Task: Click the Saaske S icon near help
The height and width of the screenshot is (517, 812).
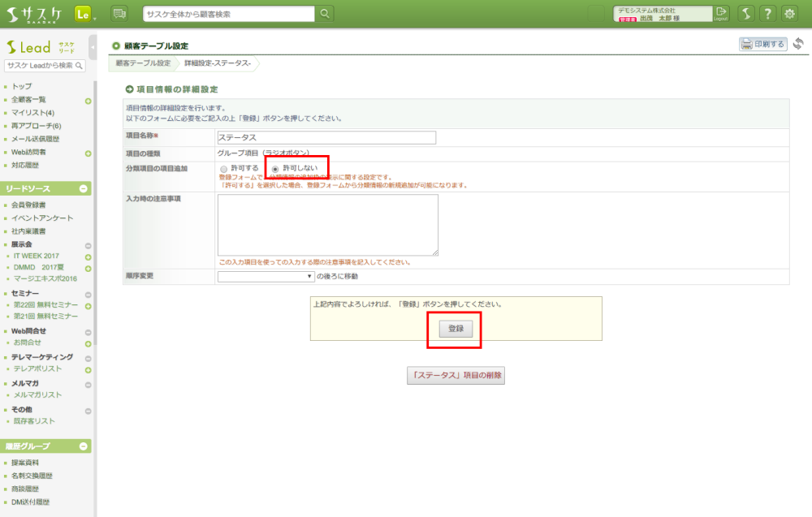Action: [x=745, y=14]
